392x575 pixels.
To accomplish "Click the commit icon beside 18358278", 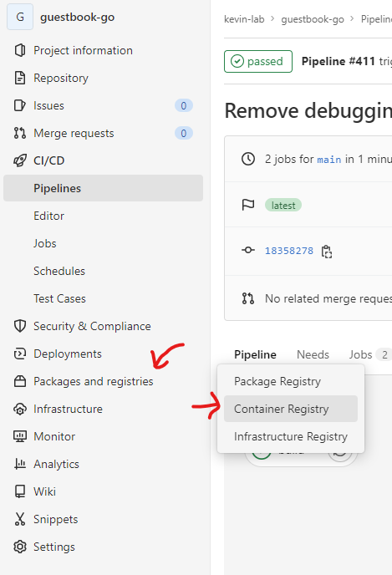I will click(x=248, y=250).
